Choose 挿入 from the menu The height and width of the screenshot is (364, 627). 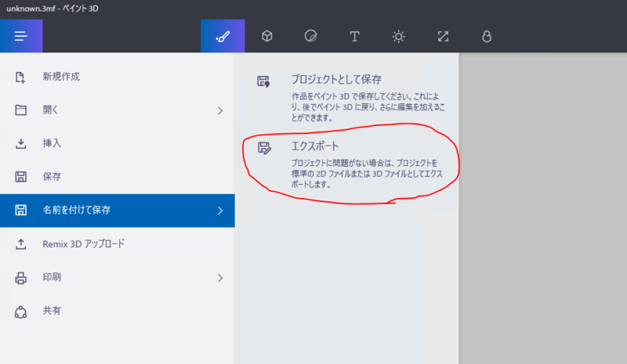(x=117, y=143)
